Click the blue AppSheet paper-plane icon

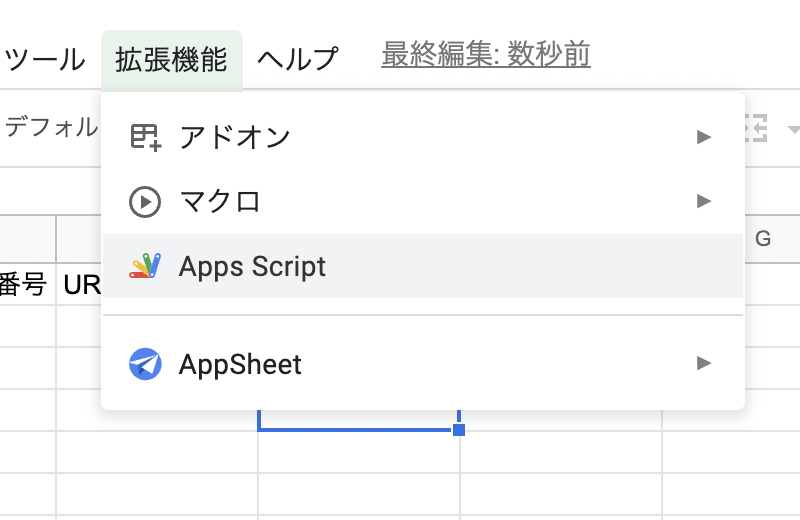click(145, 364)
